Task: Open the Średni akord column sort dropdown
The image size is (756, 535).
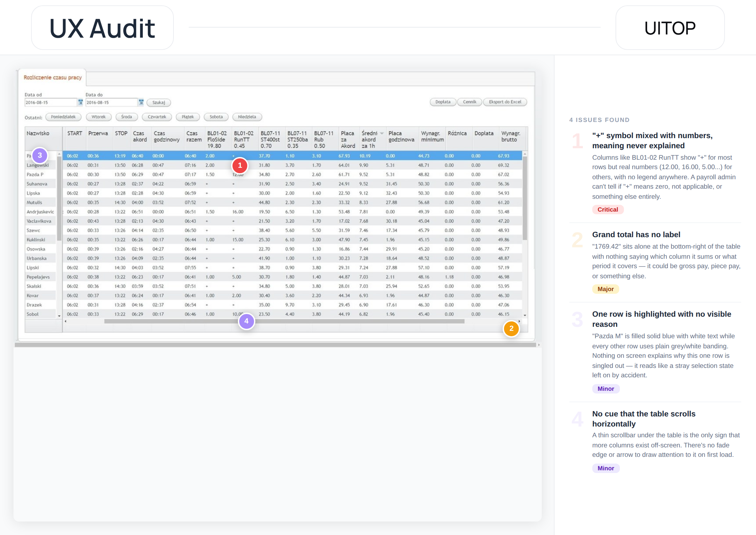Action: 382,133
